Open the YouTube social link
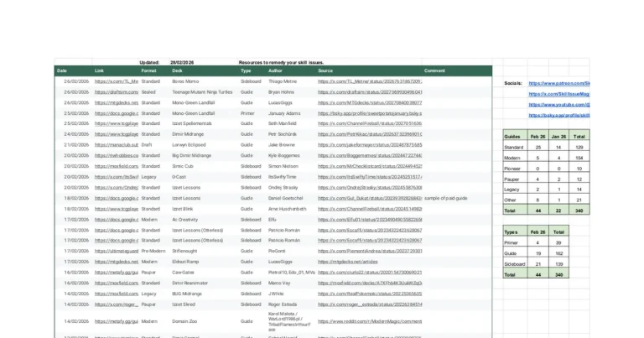Viewport: 644px width, 338px height. tap(559, 105)
